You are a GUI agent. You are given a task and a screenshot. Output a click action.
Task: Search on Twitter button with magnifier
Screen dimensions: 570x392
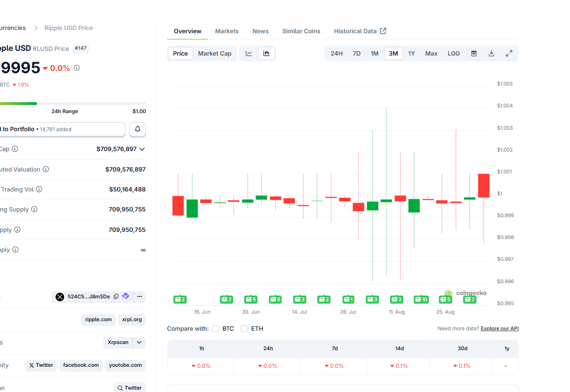pyautogui.click(x=130, y=388)
